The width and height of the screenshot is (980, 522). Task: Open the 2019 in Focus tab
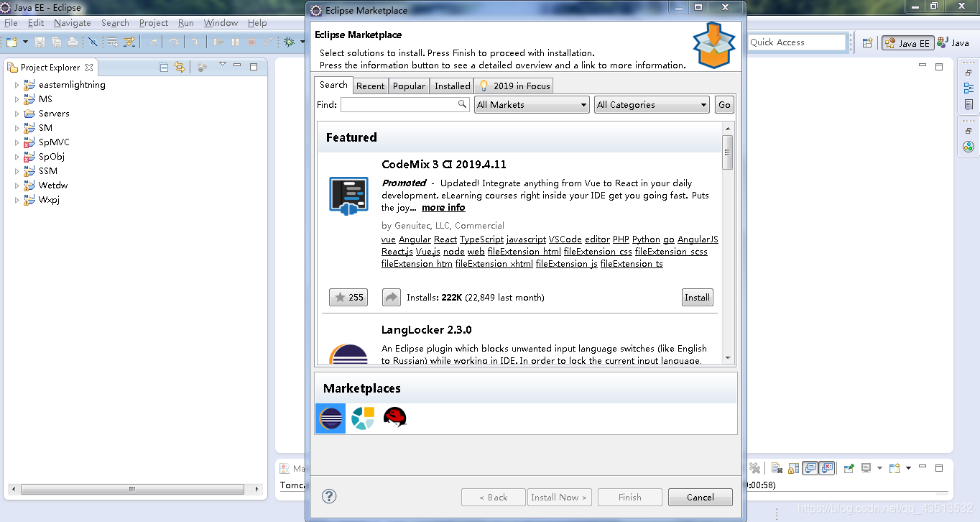pos(514,86)
